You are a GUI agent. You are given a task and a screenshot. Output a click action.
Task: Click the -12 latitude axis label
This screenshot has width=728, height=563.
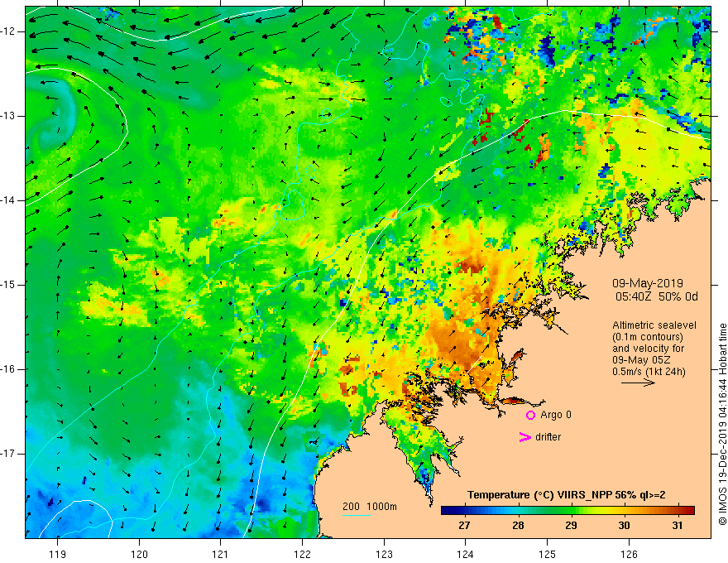point(8,31)
